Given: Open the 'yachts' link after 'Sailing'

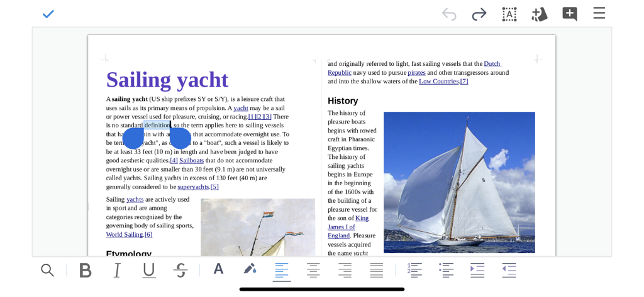Looking at the screenshot, I should pos(135,200).
